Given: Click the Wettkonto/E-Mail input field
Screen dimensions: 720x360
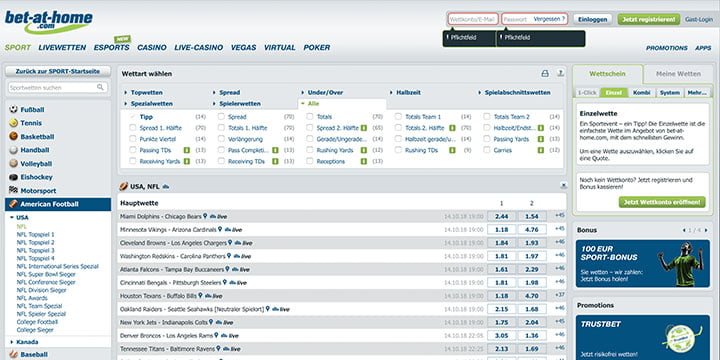Looking at the screenshot, I should (473, 19).
